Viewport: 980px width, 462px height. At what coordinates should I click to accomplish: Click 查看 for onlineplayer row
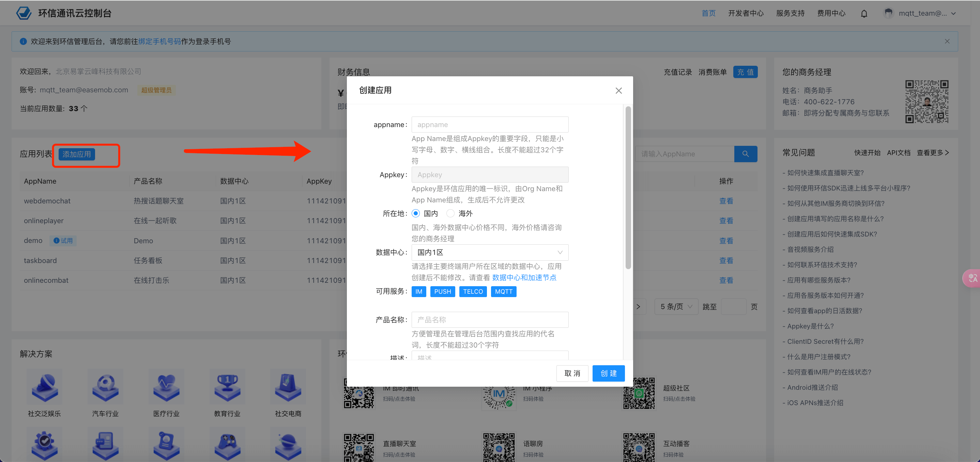(726, 221)
